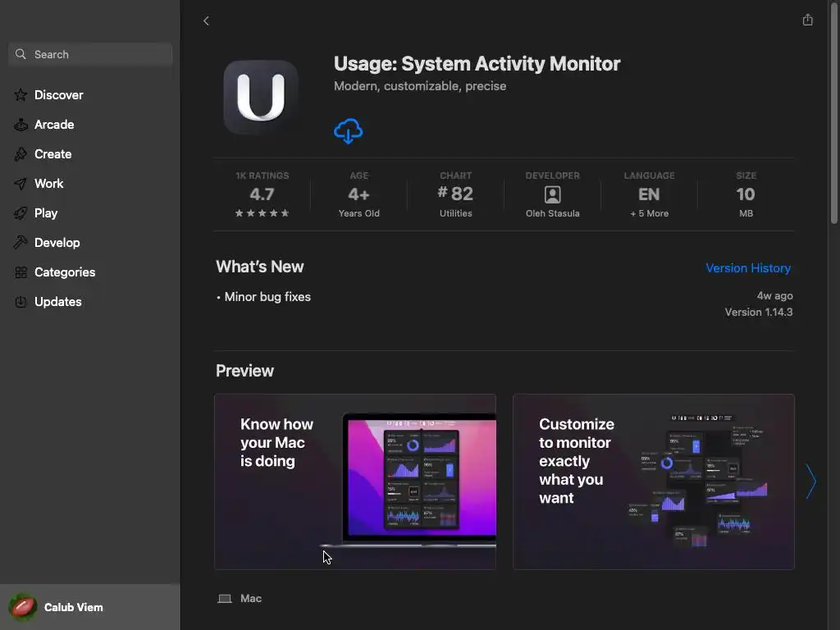Screen dimensions: 840x630
Task: Click the Create brush icon
Action: (21, 153)
